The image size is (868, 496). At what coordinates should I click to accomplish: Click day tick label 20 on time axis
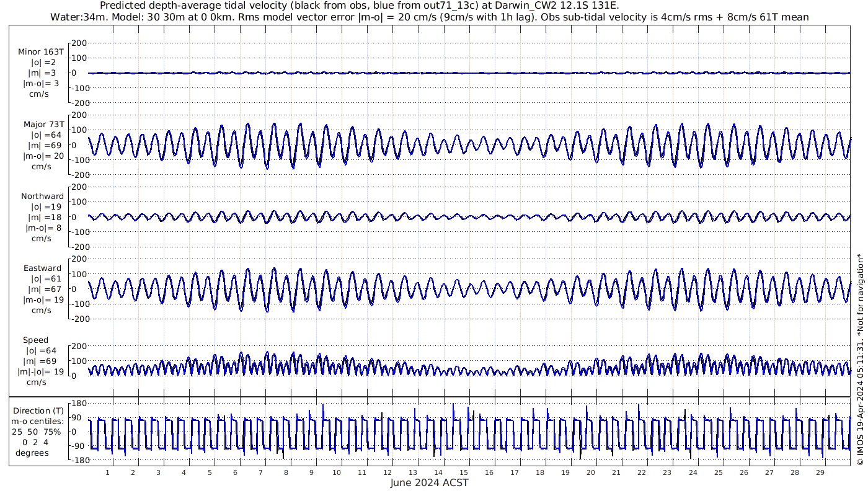(x=591, y=472)
